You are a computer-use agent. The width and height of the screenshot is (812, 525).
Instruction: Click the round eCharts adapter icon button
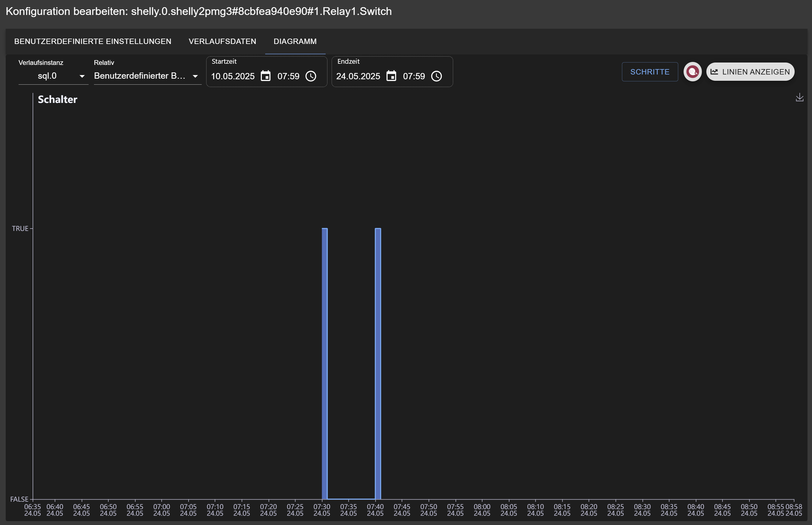tap(692, 72)
